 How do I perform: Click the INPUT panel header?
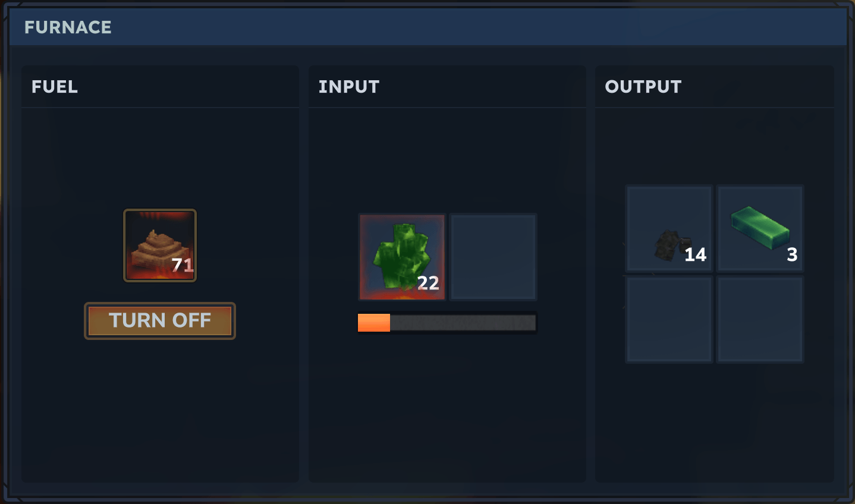[349, 87]
